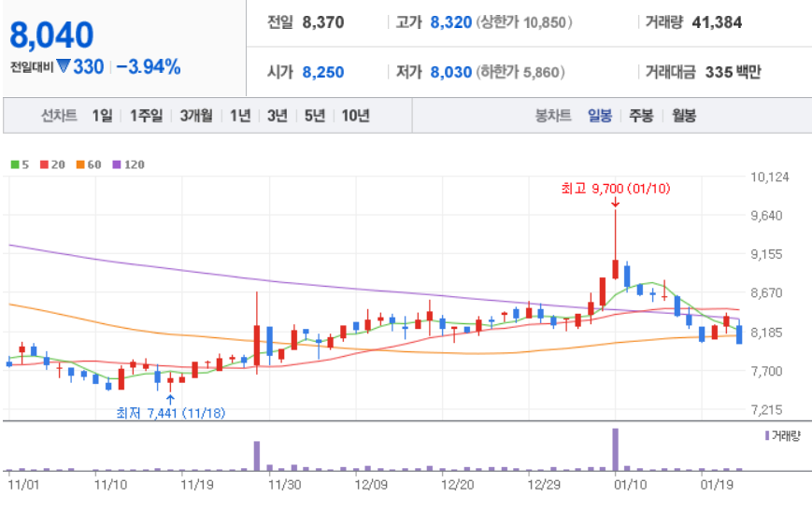Click the 시가 value 8,250
812x511 pixels.
click(323, 72)
